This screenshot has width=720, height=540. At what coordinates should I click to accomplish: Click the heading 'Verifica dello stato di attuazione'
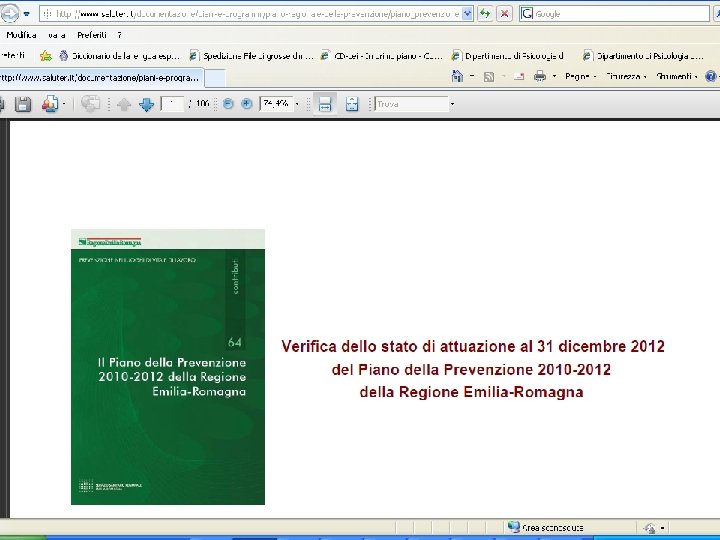[400, 346]
